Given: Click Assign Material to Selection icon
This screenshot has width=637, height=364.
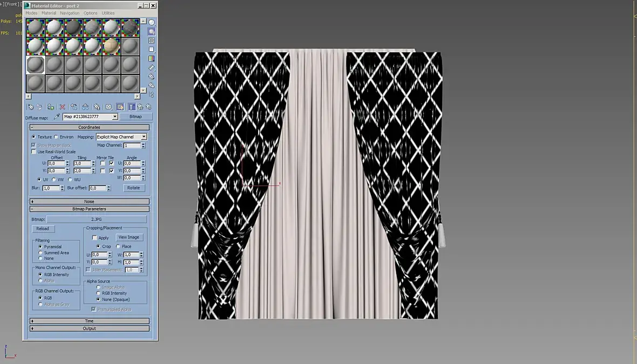Looking at the screenshot, I should 50,107.
